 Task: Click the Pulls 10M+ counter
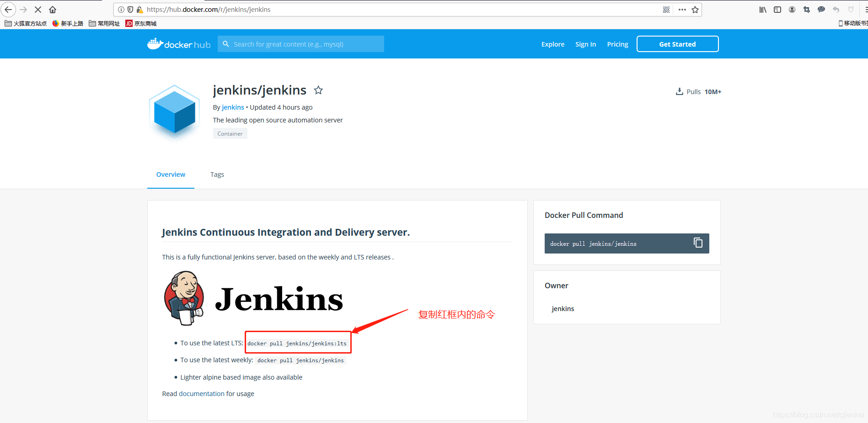tap(698, 92)
